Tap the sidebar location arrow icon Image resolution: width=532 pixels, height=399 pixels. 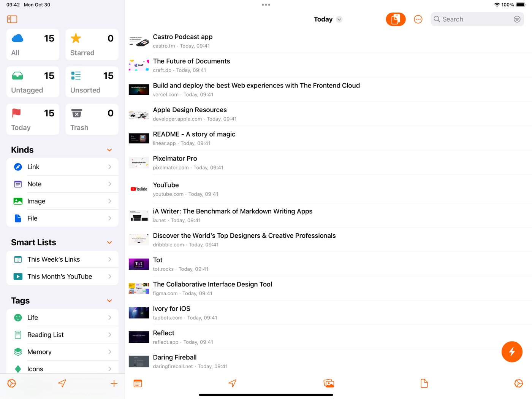tap(62, 383)
